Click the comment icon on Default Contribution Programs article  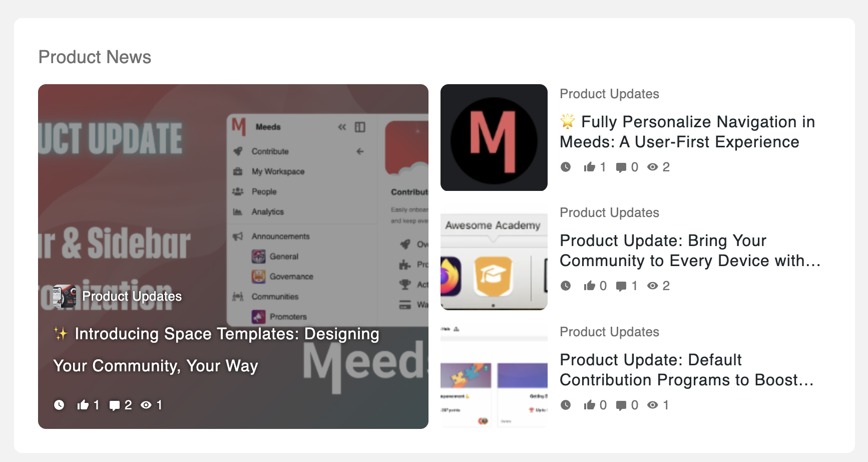[x=621, y=405]
